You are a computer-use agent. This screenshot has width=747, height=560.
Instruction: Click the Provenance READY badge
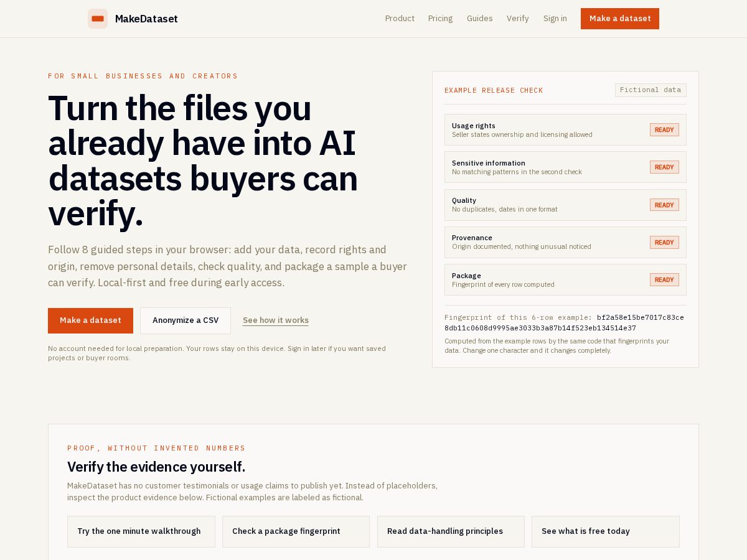[x=664, y=243]
